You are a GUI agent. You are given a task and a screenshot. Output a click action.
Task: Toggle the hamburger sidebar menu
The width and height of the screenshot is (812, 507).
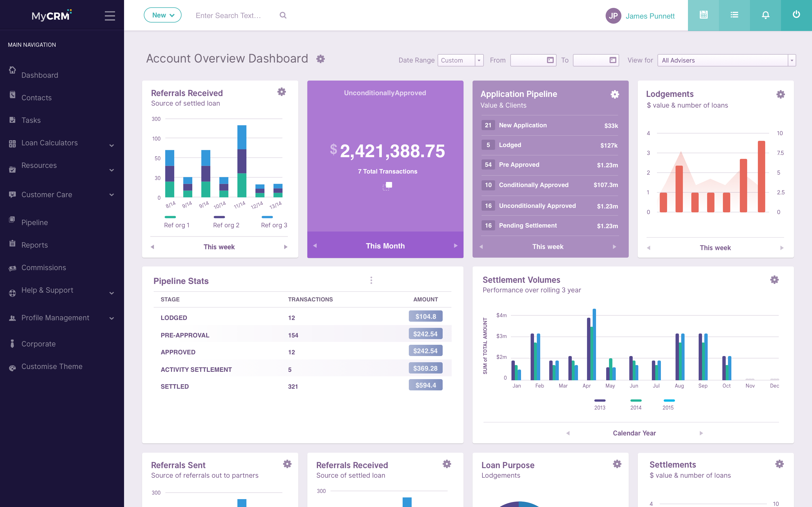(110, 16)
